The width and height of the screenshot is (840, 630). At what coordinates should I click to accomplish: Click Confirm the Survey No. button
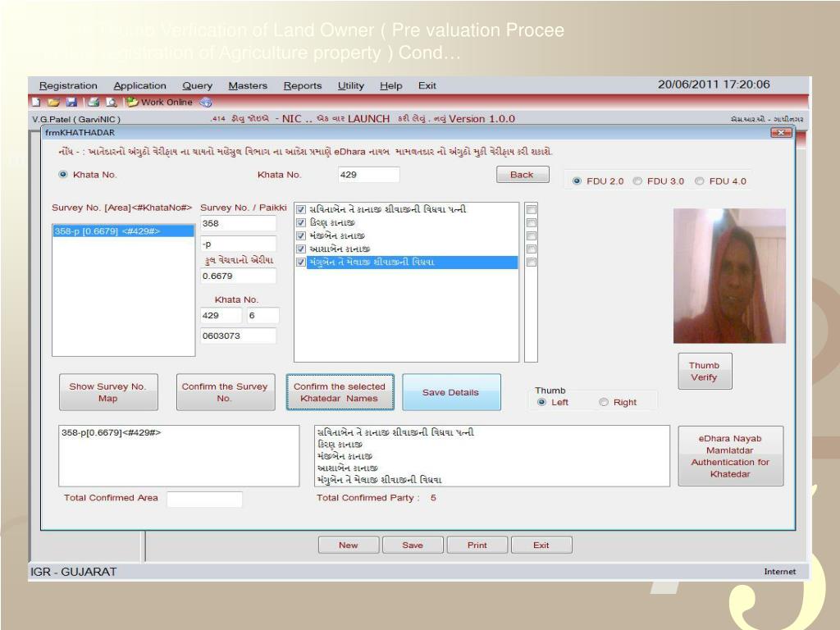coord(226,392)
